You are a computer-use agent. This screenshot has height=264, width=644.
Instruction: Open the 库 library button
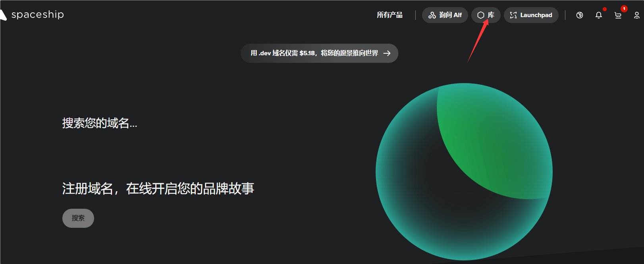486,15
